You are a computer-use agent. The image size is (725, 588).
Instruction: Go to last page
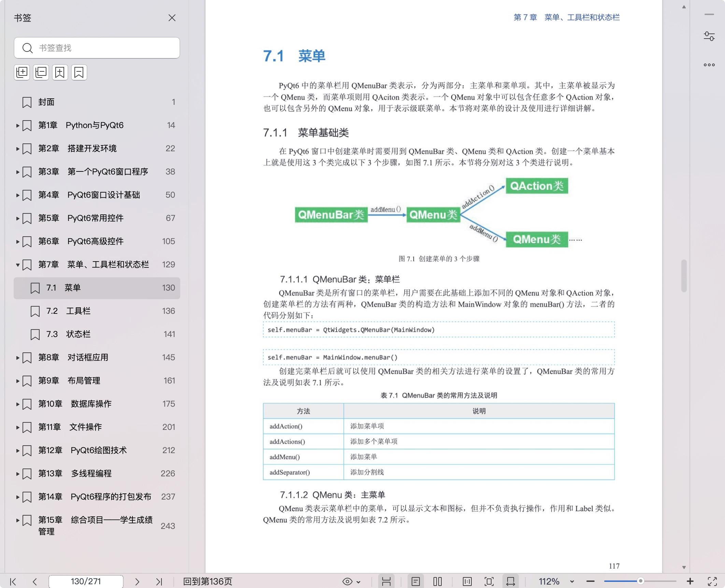(159, 582)
